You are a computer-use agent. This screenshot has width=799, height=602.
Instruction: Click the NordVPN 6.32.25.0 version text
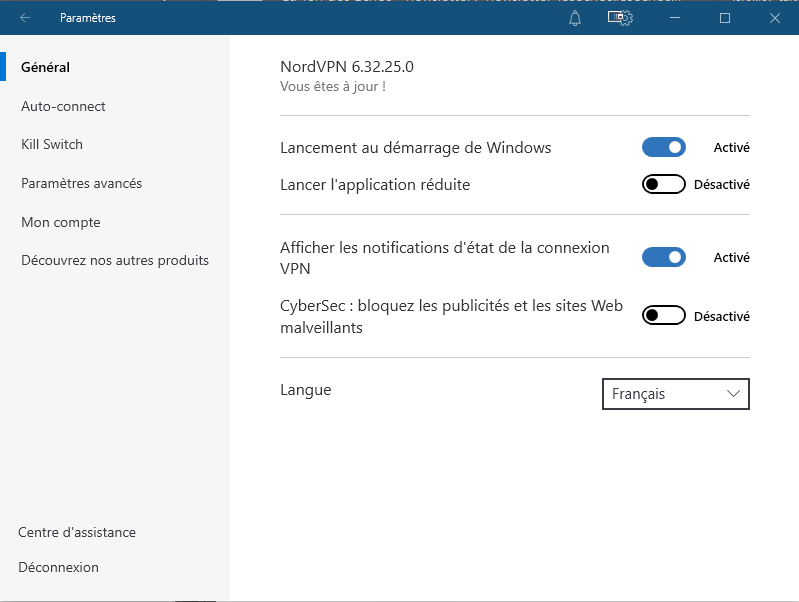click(x=347, y=67)
